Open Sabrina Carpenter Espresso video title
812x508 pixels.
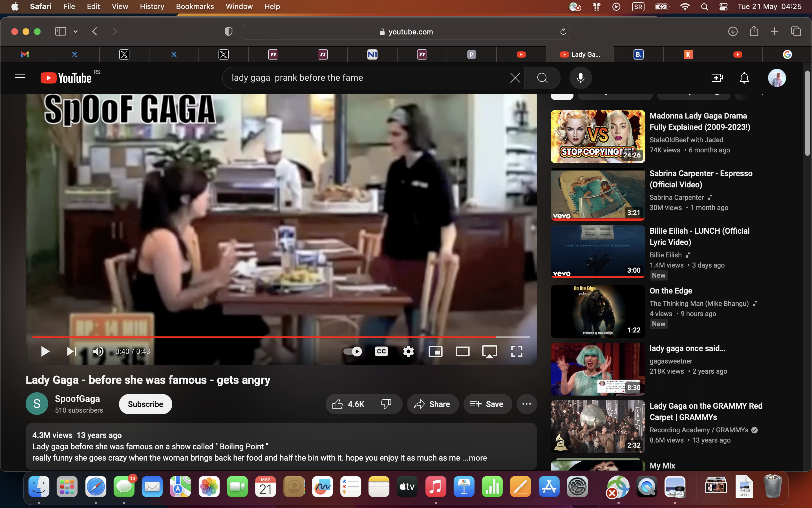(701, 179)
